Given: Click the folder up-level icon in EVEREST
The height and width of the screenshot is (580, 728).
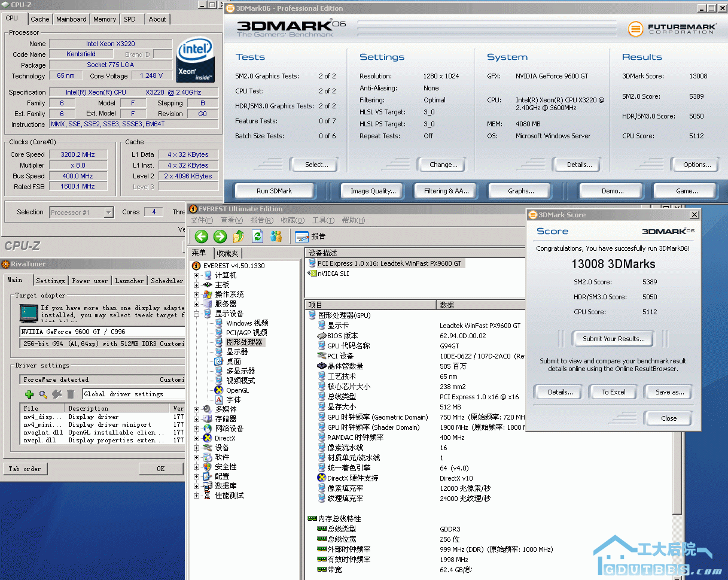Looking at the screenshot, I should click(239, 236).
